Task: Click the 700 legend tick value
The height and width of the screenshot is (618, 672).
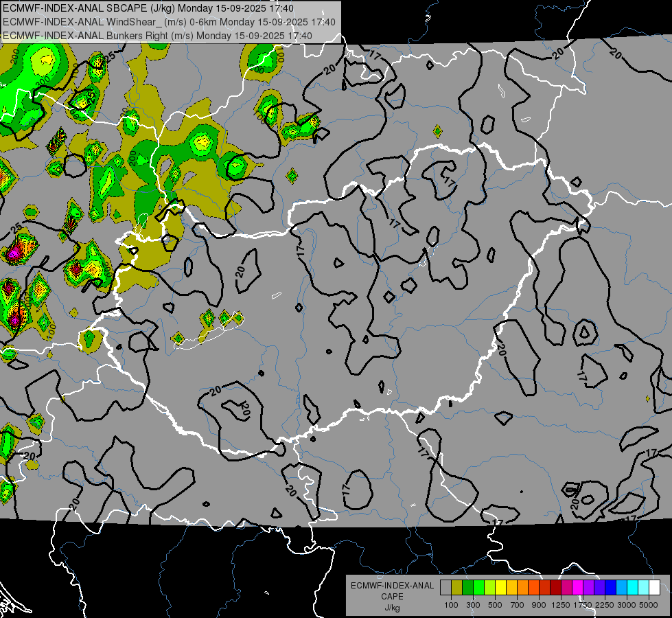Action: click(x=518, y=605)
